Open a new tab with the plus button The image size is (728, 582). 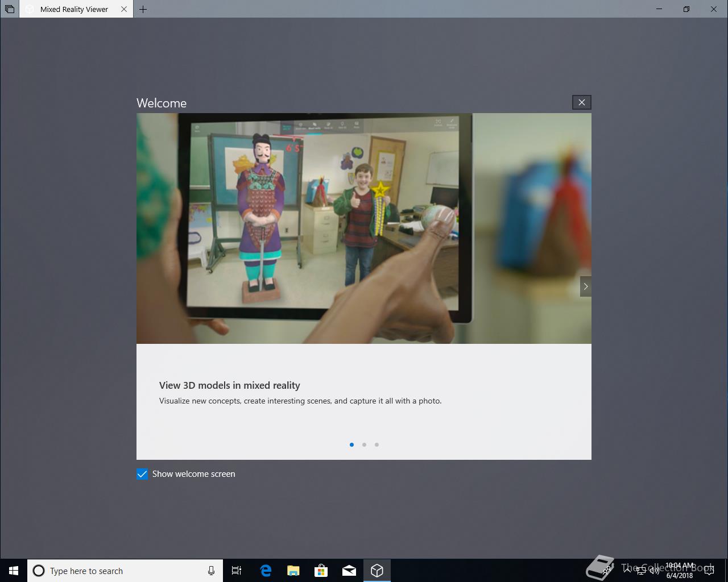[x=143, y=9]
